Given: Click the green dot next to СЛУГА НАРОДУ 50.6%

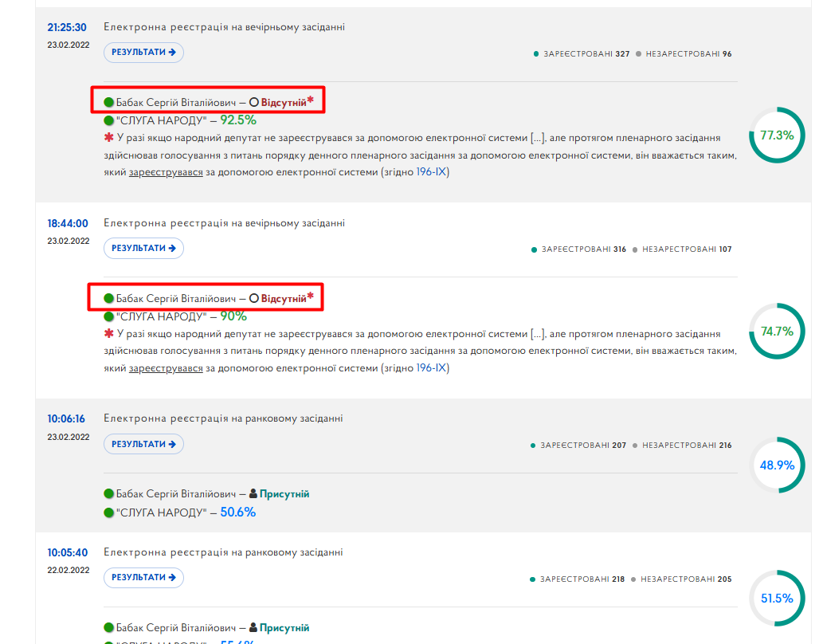Looking at the screenshot, I should point(108,512).
